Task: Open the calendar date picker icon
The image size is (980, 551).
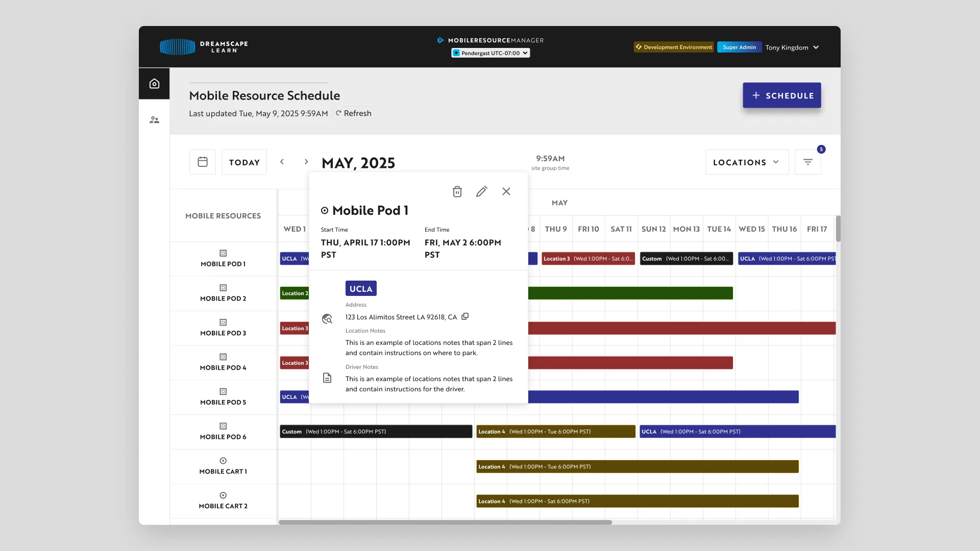Action: 203,162
